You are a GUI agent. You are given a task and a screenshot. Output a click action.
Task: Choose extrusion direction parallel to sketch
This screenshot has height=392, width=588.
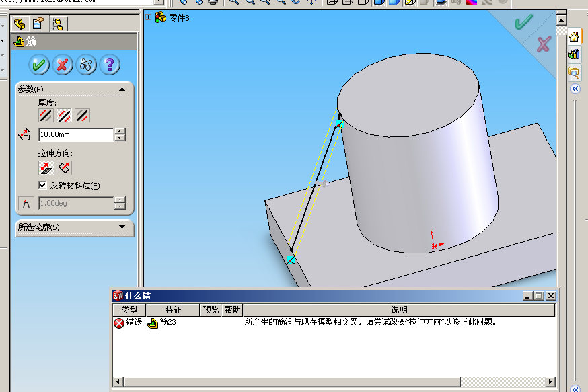pyautogui.click(x=46, y=168)
